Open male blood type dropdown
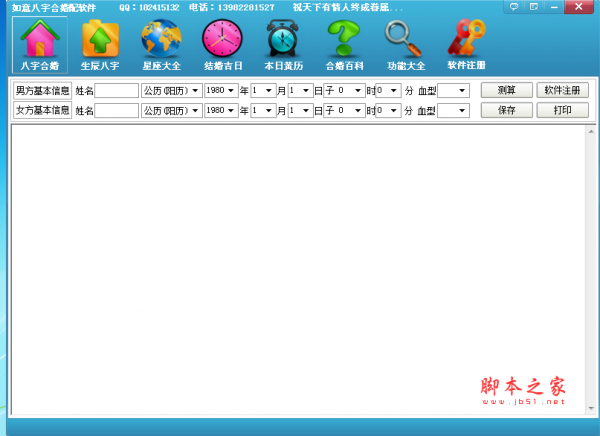600x436 pixels. pyautogui.click(x=453, y=91)
